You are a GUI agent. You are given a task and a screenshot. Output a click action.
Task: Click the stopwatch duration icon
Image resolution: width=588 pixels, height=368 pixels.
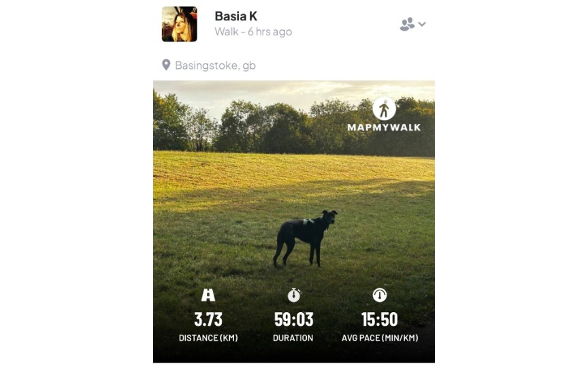[294, 295]
